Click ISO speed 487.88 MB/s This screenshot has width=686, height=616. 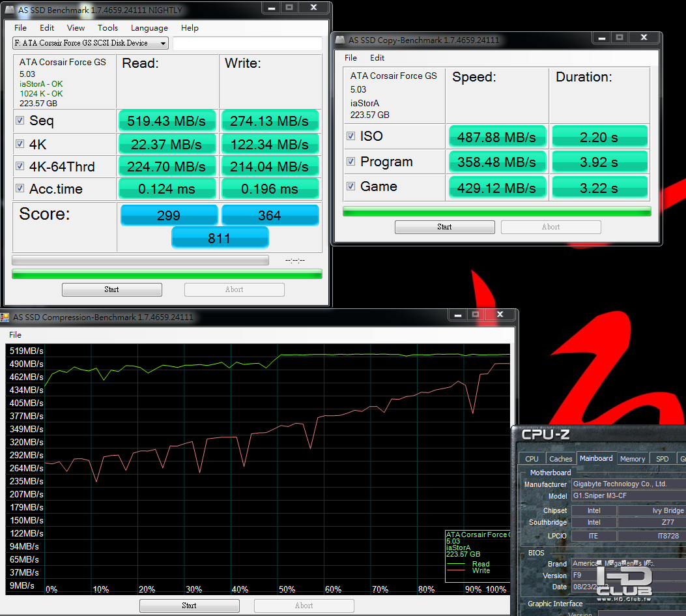(x=497, y=137)
